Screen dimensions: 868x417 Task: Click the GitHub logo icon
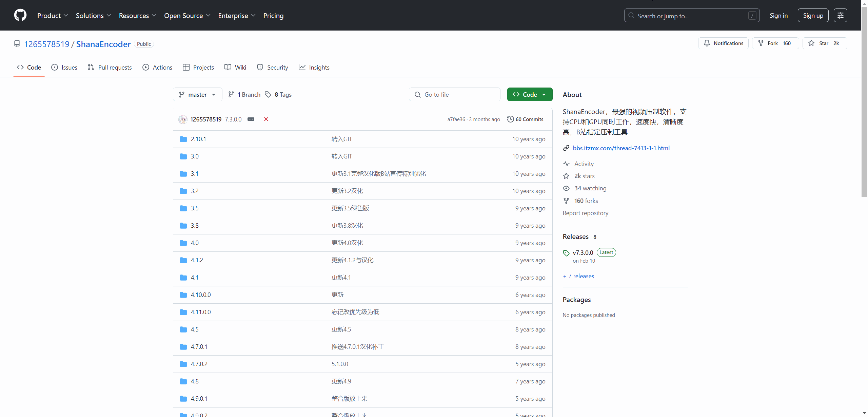click(x=20, y=15)
